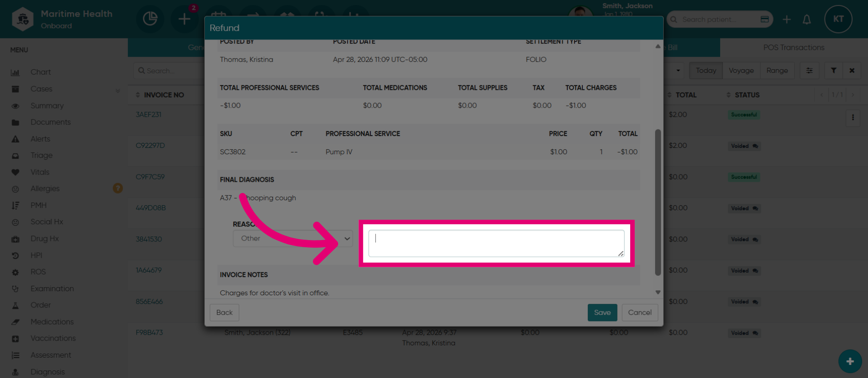This screenshot has height=378, width=868.
Task: Click the Search patient field
Action: [x=719, y=19]
